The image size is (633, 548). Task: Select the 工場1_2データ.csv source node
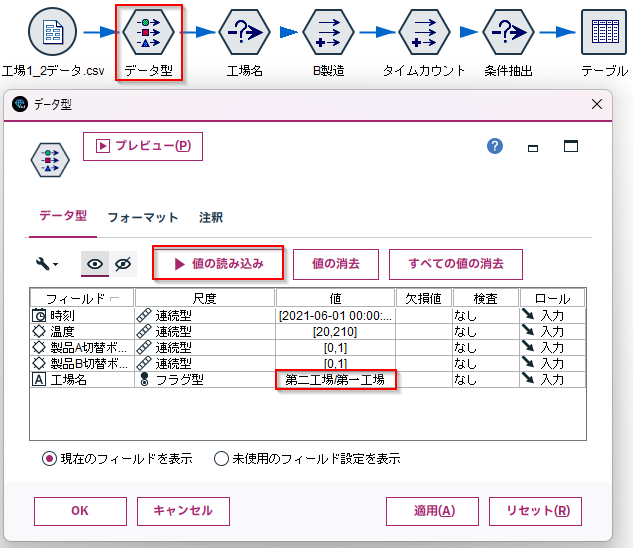[52, 31]
